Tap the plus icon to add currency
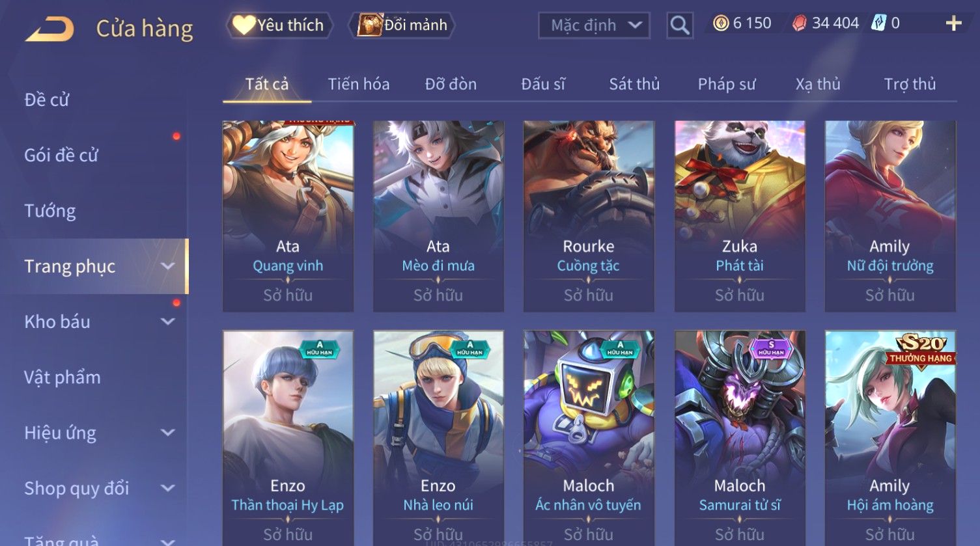Image resolution: width=980 pixels, height=546 pixels. (953, 23)
